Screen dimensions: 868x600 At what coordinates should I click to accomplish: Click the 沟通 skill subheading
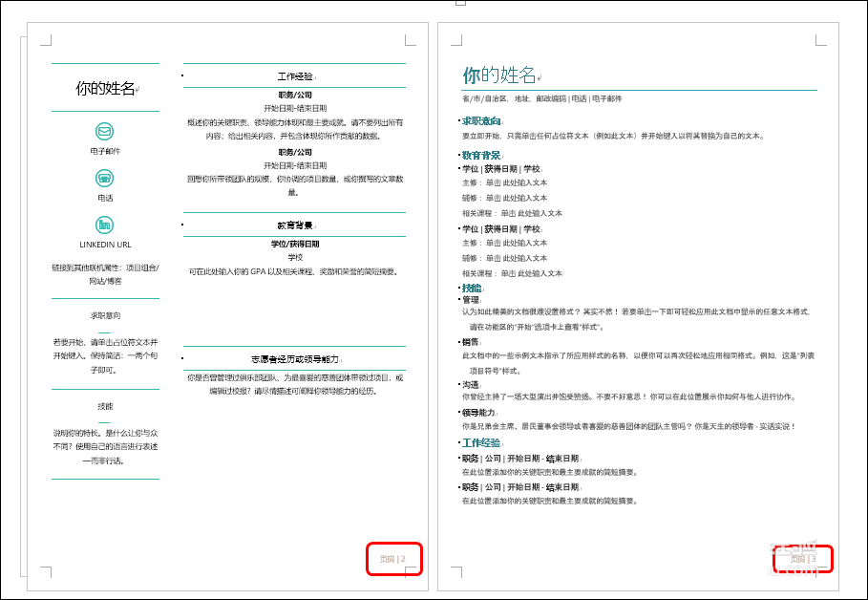click(471, 384)
